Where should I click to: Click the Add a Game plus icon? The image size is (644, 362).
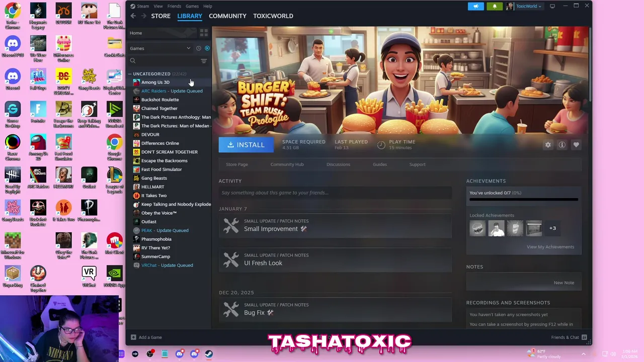click(x=133, y=337)
